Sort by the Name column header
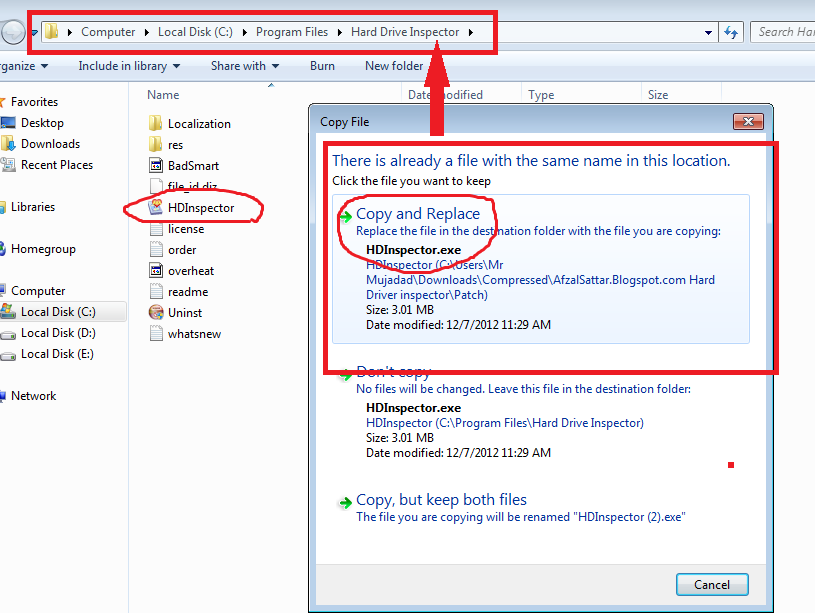Viewport: 815px width, 613px height. coord(163,95)
